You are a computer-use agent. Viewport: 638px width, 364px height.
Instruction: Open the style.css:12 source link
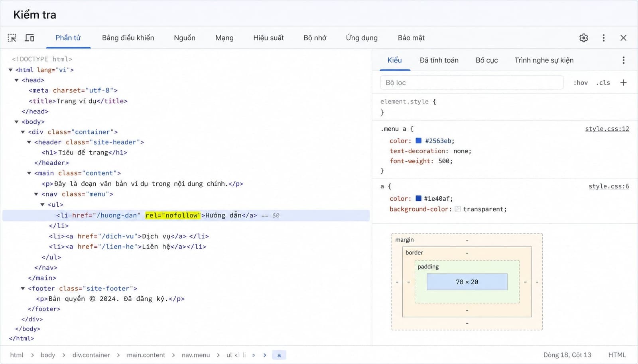click(x=607, y=129)
